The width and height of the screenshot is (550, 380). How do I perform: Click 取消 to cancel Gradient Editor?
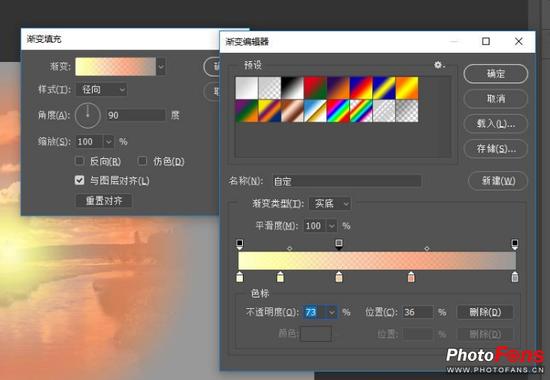496,99
